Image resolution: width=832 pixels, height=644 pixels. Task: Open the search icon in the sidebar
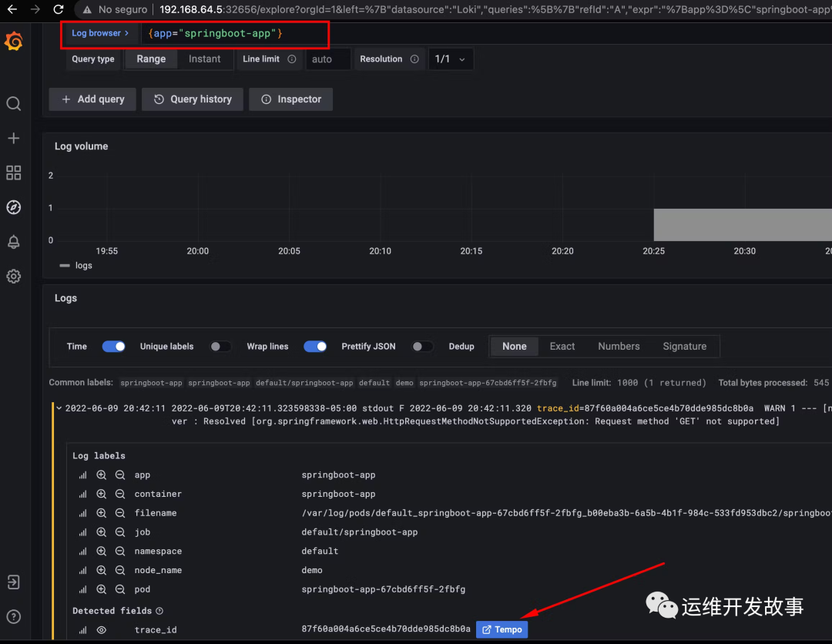[x=14, y=103]
